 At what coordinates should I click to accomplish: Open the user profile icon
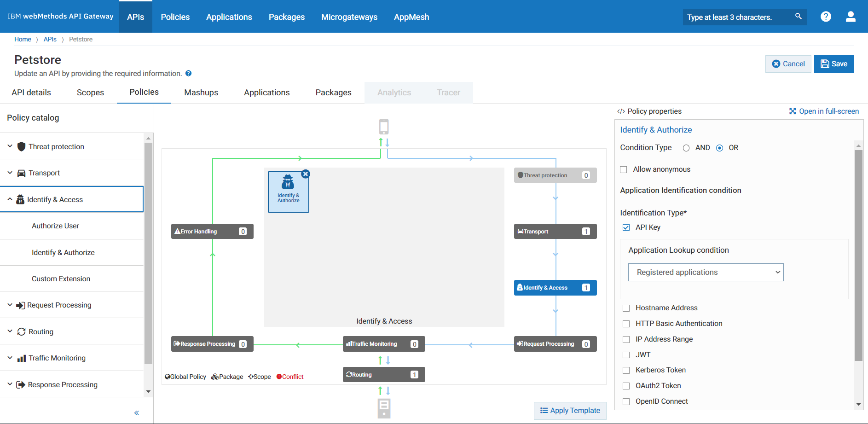851,17
